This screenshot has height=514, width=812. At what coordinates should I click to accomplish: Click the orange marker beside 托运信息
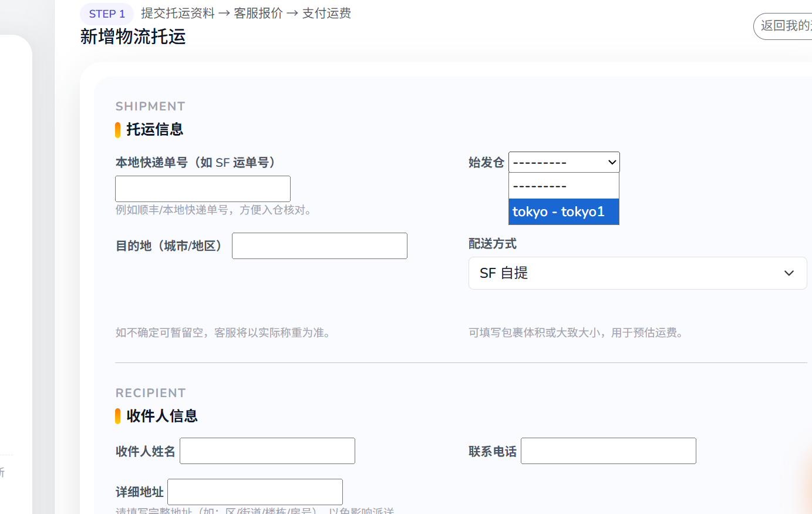point(117,130)
